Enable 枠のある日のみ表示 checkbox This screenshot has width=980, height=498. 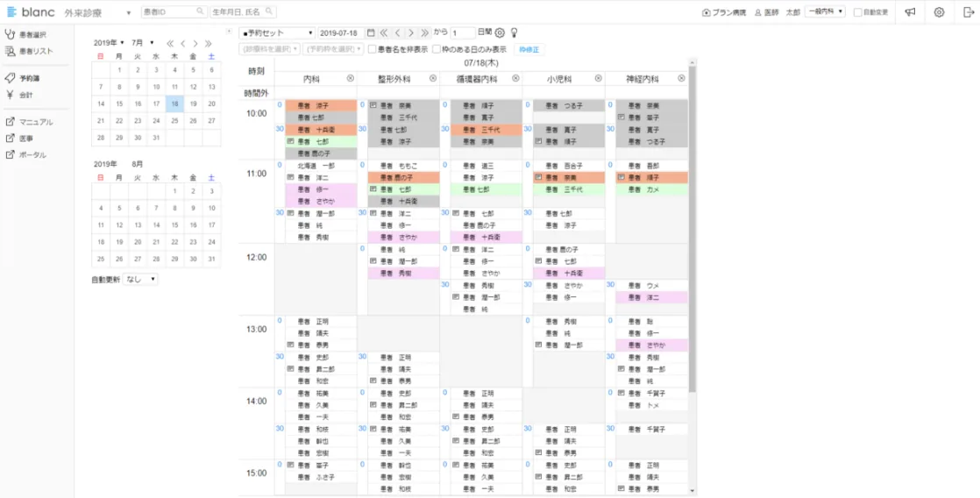pos(437,49)
